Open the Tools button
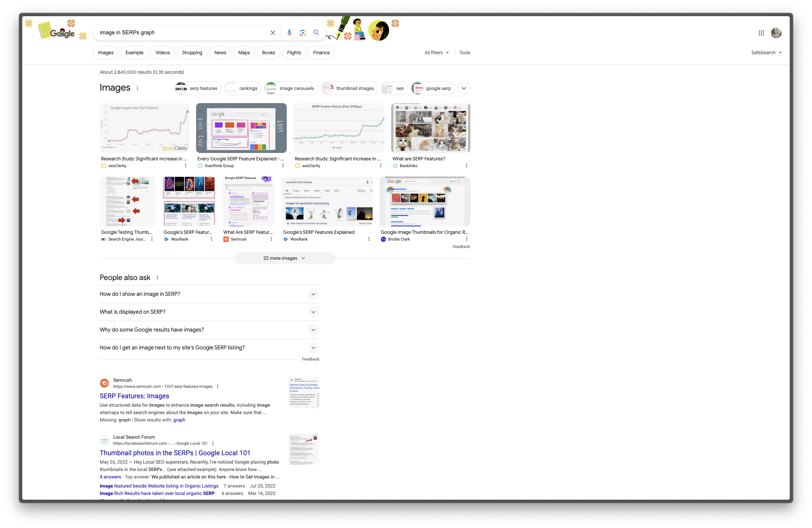Viewport: 812px width, 528px height. point(464,53)
